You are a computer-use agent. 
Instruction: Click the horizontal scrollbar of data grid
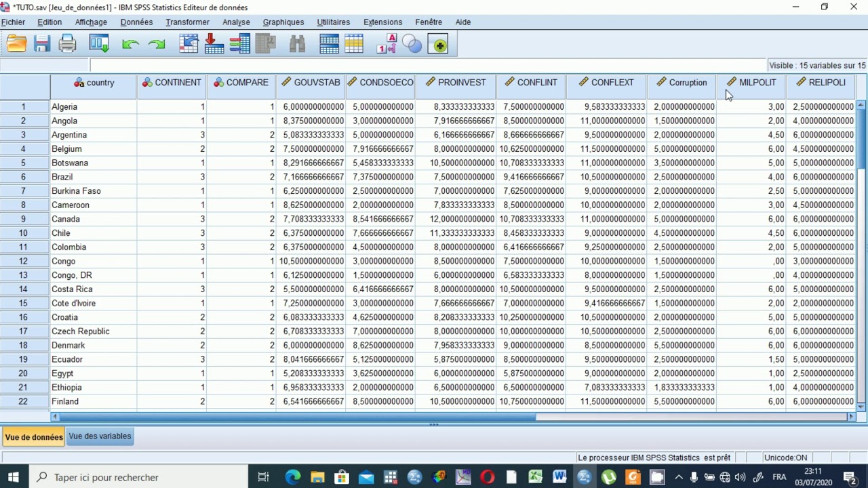tap(297, 417)
